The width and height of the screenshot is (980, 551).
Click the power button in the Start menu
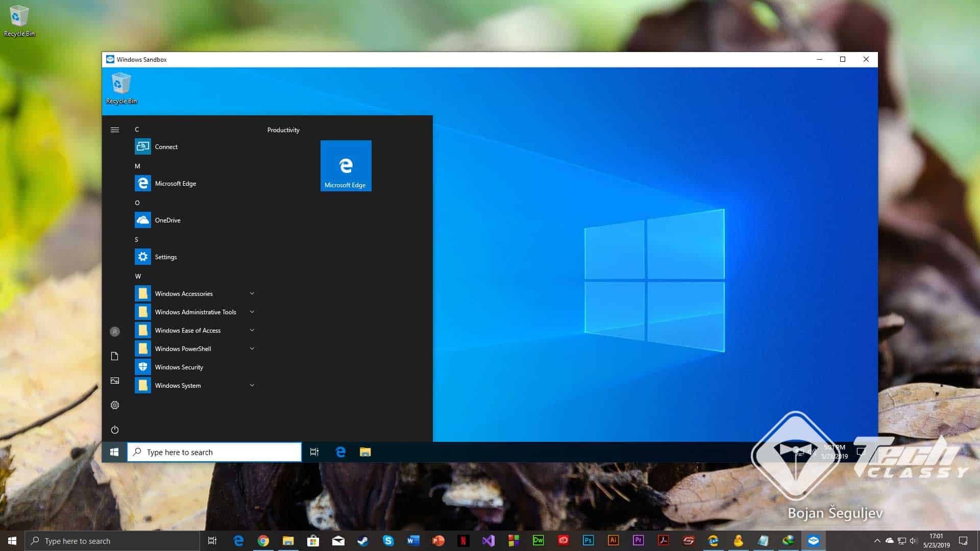click(114, 430)
